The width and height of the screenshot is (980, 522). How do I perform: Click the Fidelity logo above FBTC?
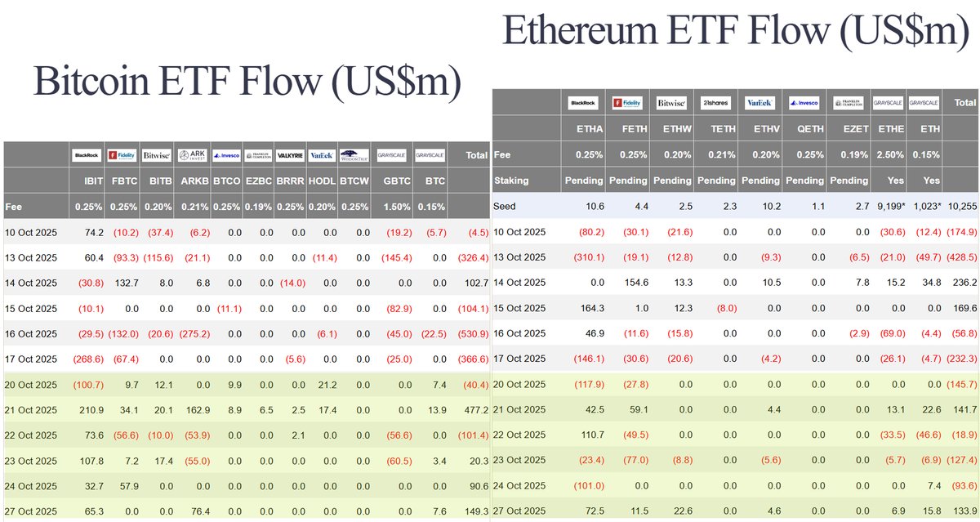coord(122,154)
